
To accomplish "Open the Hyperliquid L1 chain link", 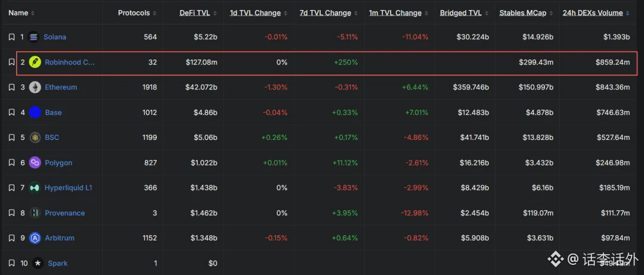I will click(68, 187).
